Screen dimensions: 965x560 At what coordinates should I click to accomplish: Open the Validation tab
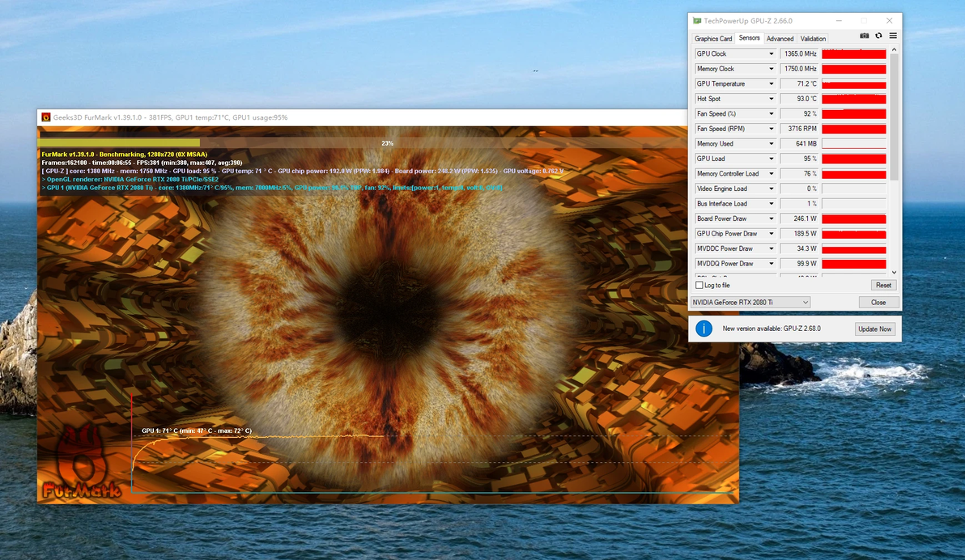point(813,39)
